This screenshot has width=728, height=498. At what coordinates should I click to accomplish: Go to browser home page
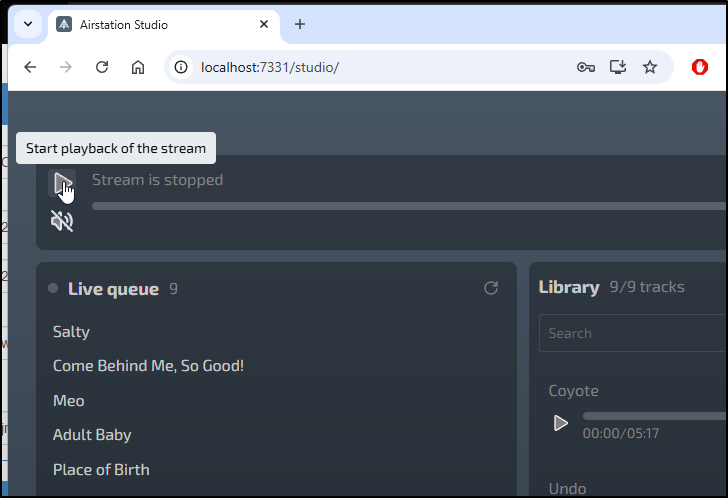point(137,67)
